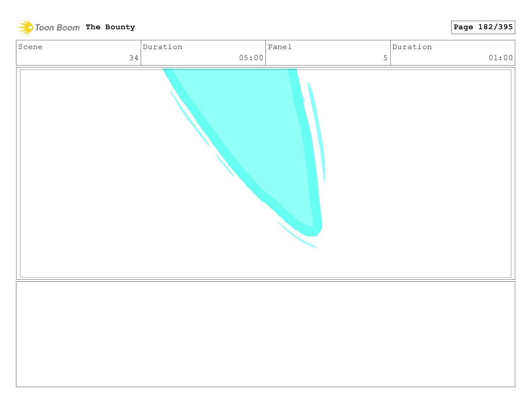The height and width of the screenshot is (411, 532).
Task: Click the 'Scene' label
Action: (x=30, y=47)
